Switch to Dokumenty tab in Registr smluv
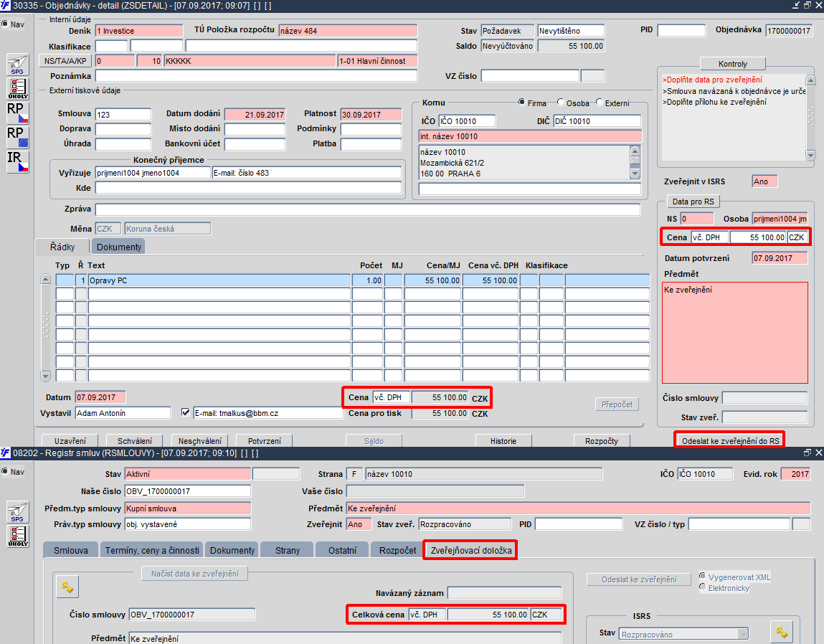 point(232,550)
